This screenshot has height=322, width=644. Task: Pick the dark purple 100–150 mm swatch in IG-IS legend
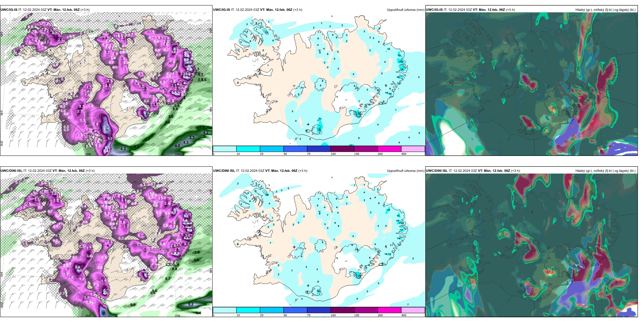pos(342,149)
